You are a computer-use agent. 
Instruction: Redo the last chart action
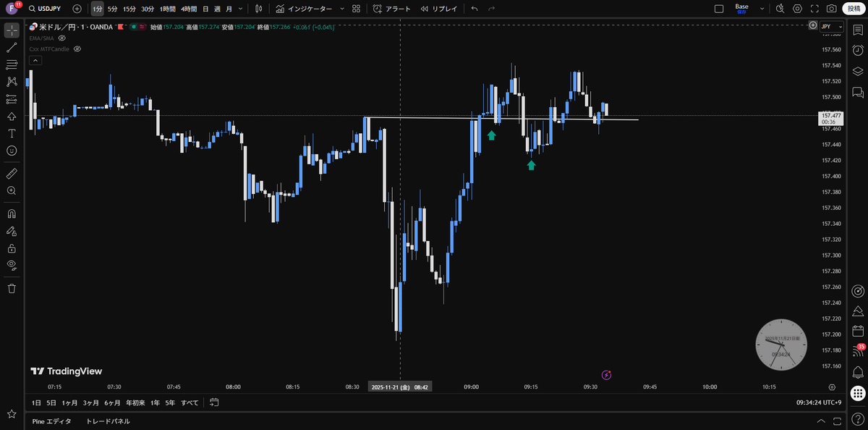(x=492, y=9)
